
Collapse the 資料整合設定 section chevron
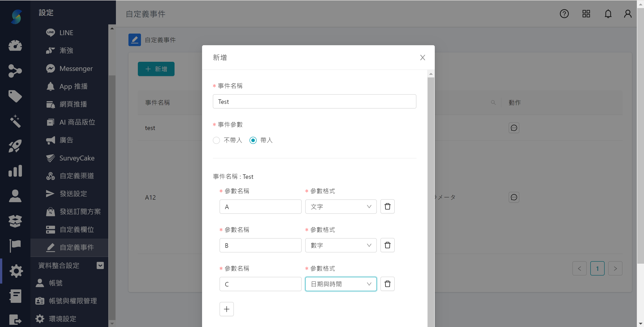click(x=100, y=265)
